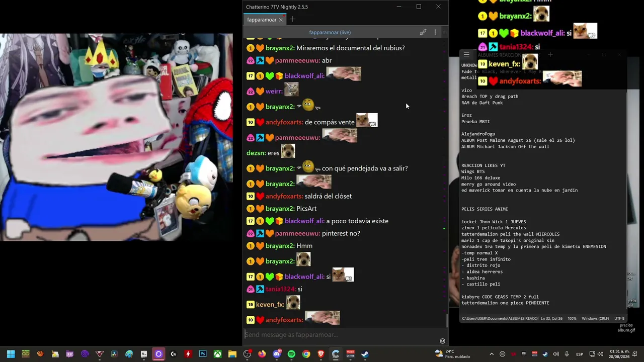Open Photoshop from the taskbar
Image resolution: width=644 pixels, height=362 pixels.
pyautogui.click(x=203, y=354)
